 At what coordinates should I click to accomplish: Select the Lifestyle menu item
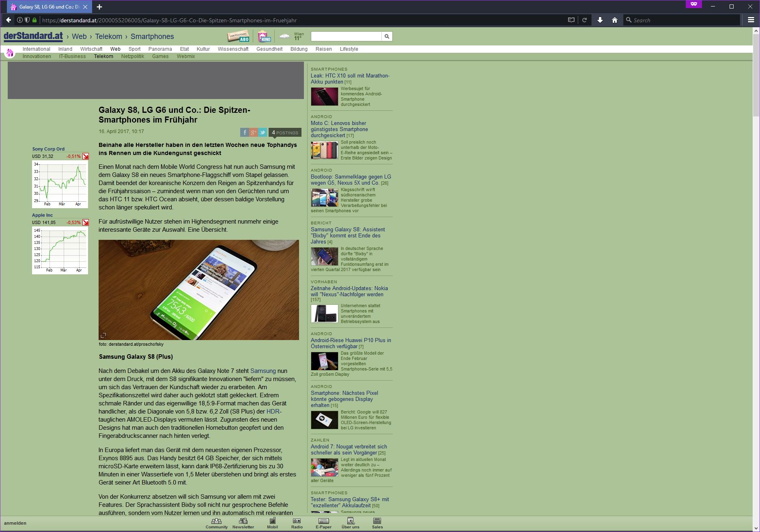[x=349, y=49]
